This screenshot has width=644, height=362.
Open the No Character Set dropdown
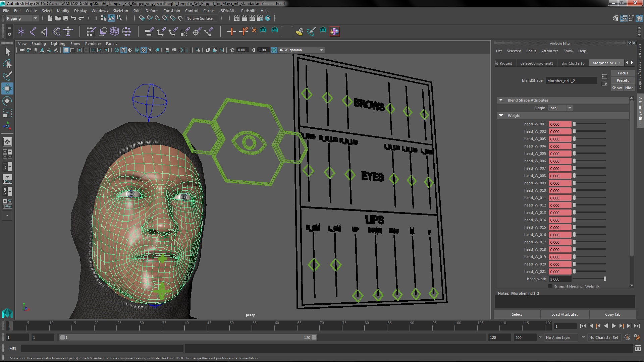coord(605,338)
